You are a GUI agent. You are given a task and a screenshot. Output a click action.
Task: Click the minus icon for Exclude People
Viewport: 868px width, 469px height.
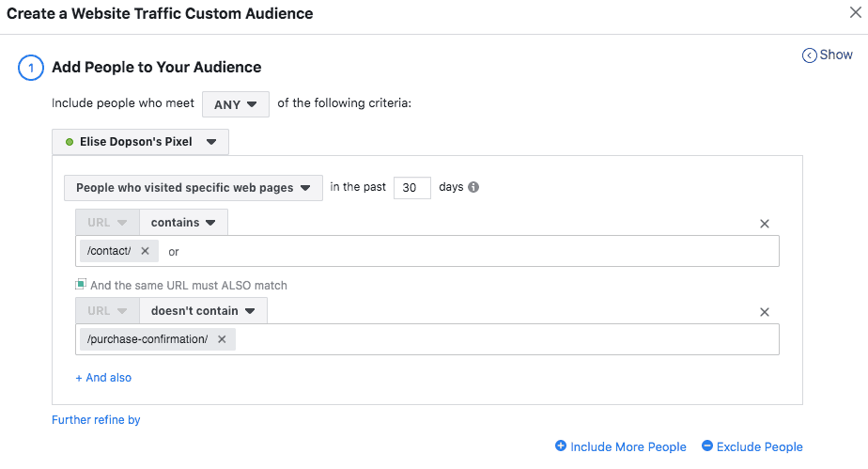click(707, 446)
